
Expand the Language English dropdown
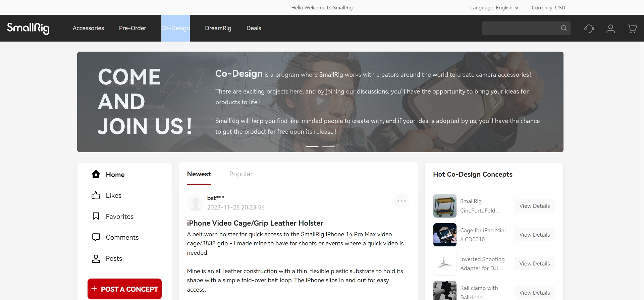494,8
